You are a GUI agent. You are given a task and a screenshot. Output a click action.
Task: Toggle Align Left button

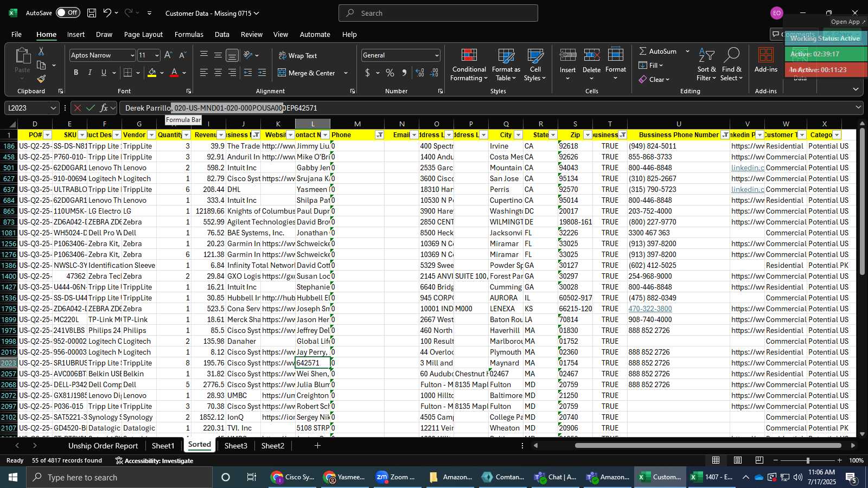click(x=204, y=73)
